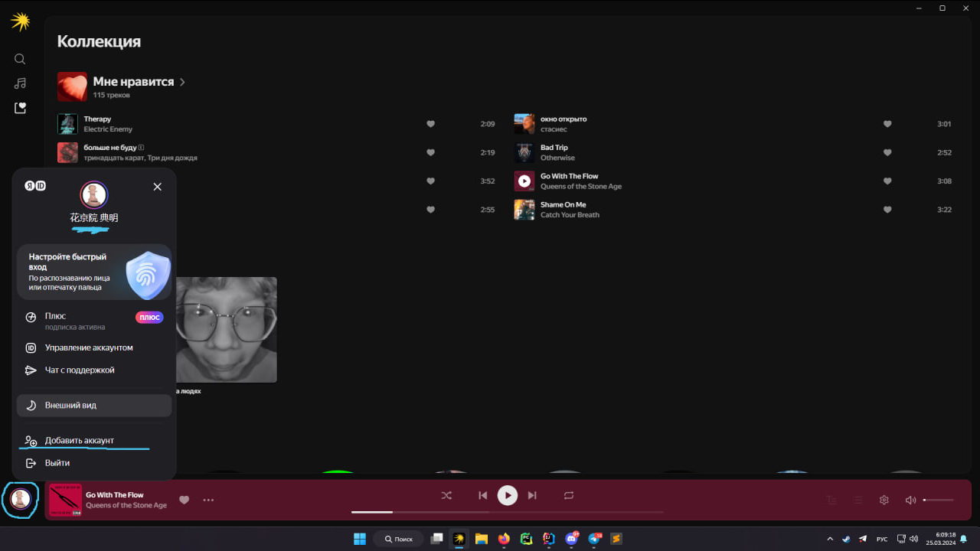Toggle shuffle mode in player
Image resolution: width=980 pixels, height=551 pixels.
click(446, 495)
